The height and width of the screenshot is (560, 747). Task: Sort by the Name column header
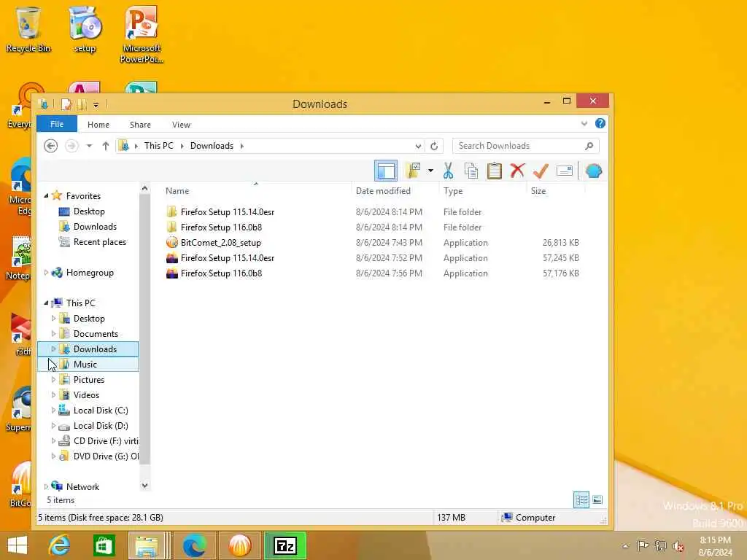(177, 190)
